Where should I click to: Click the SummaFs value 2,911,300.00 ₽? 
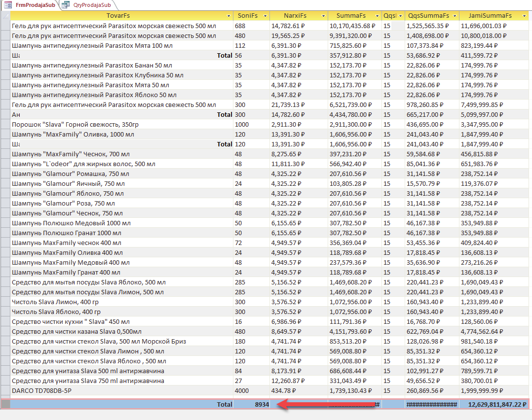tap(350, 124)
